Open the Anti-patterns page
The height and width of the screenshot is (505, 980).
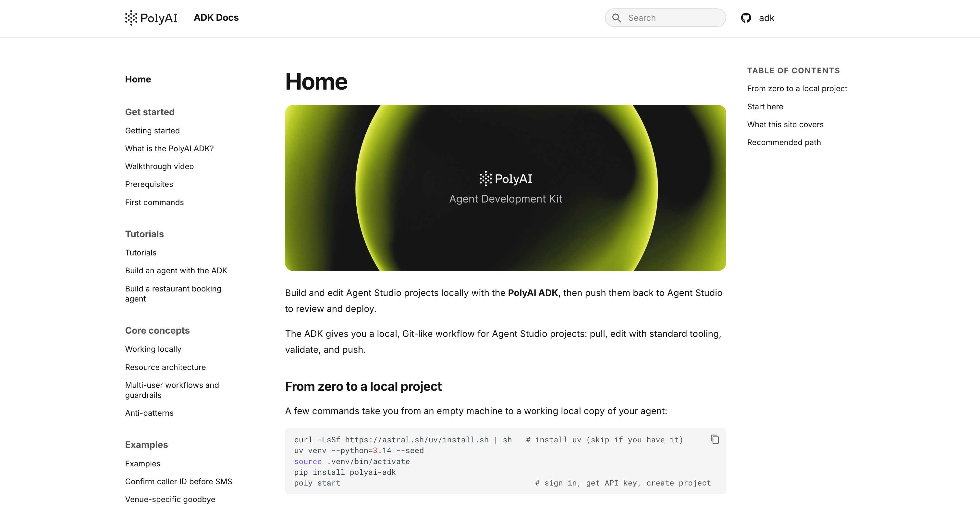[149, 413]
